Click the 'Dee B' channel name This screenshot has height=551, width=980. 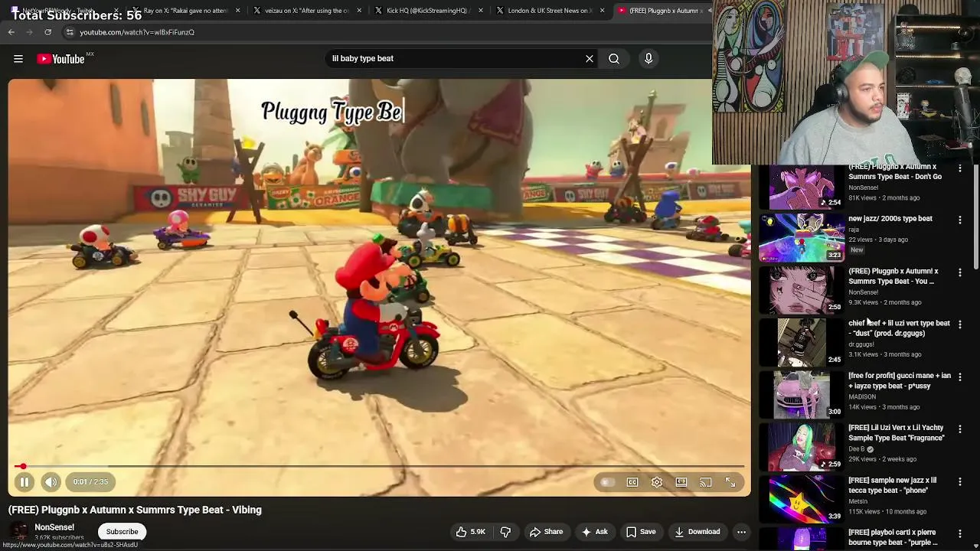point(857,449)
